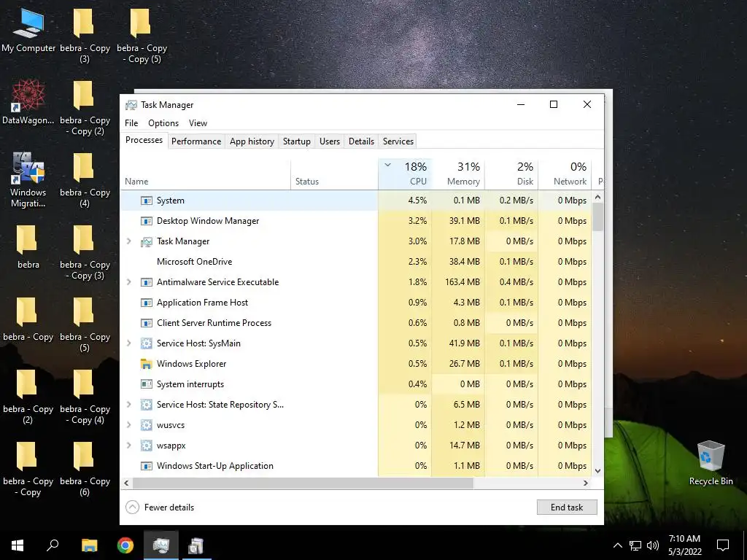
Task: Sort processes by Memory column
Action: pyautogui.click(x=458, y=174)
